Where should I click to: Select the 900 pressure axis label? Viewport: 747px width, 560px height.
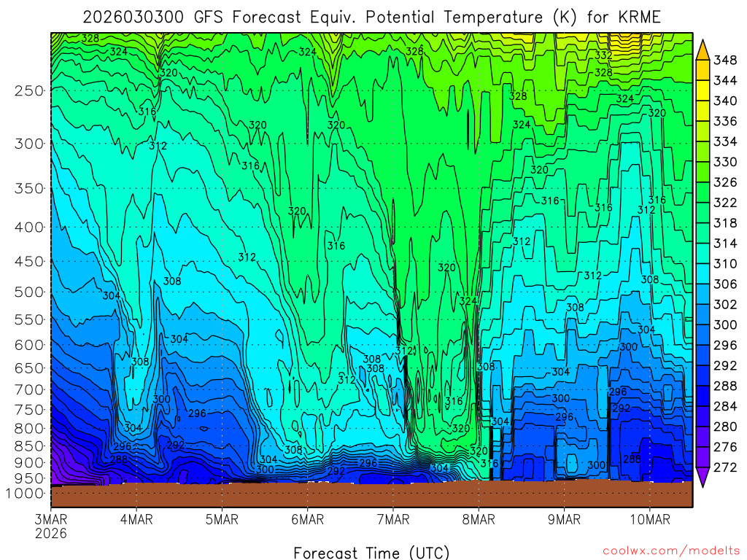[x=29, y=463]
